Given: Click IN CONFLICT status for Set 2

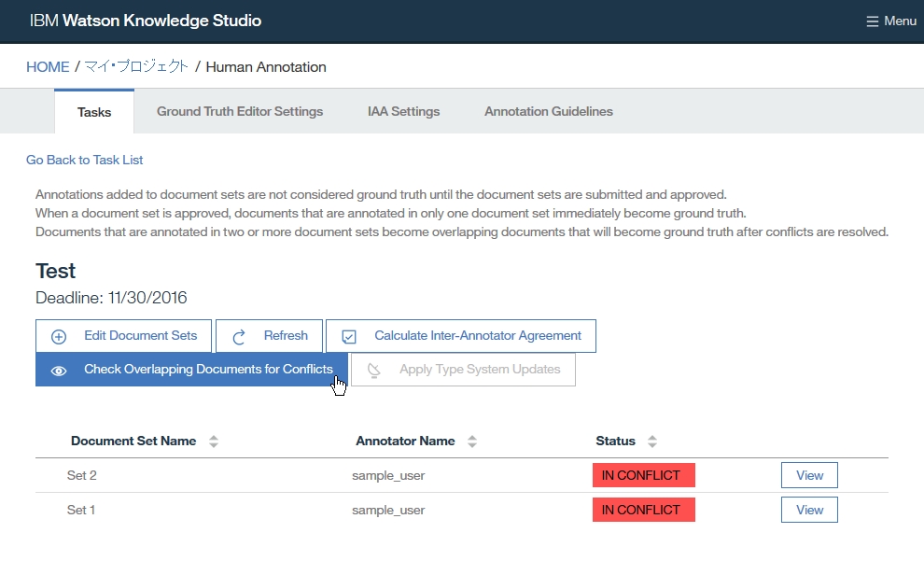Looking at the screenshot, I should coord(643,475).
